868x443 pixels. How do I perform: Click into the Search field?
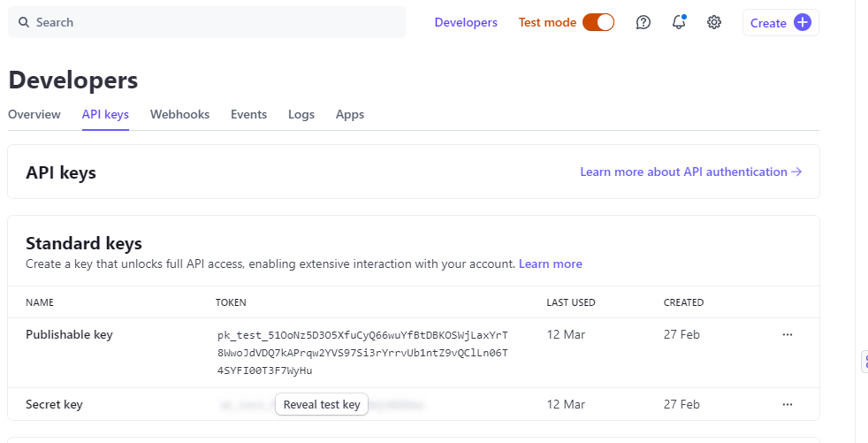pyautogui.click(x=212, y=22)
